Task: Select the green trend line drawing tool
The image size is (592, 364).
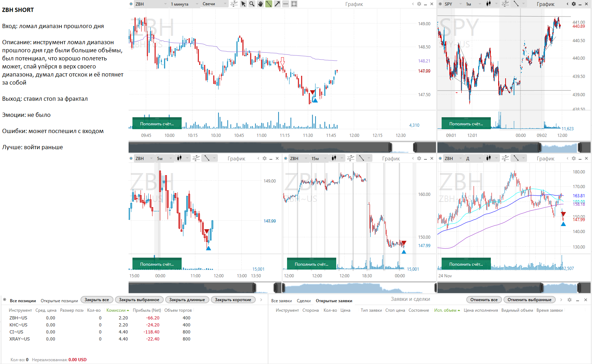Action: [268, 4]
